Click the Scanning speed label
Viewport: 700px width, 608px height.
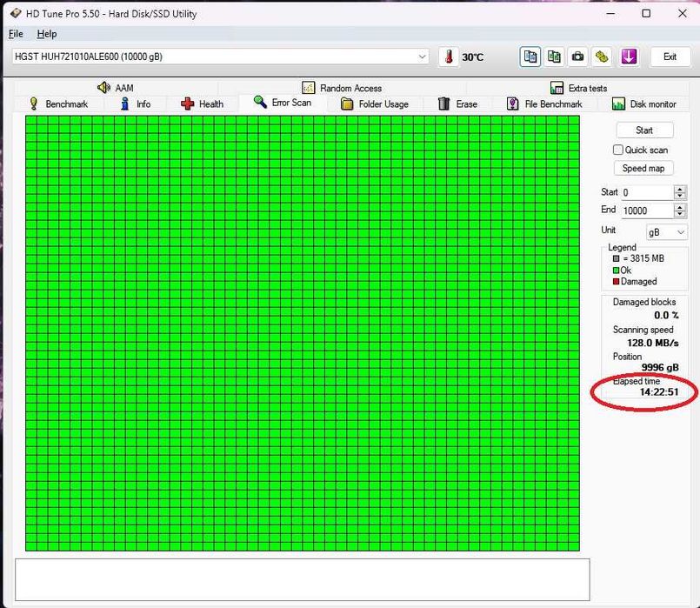tap(643, 330)
